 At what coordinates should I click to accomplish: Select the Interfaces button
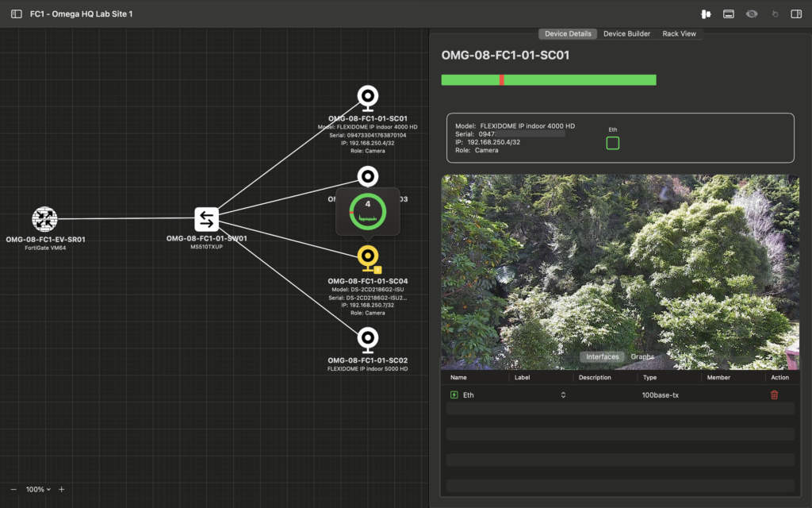[602, 357]
